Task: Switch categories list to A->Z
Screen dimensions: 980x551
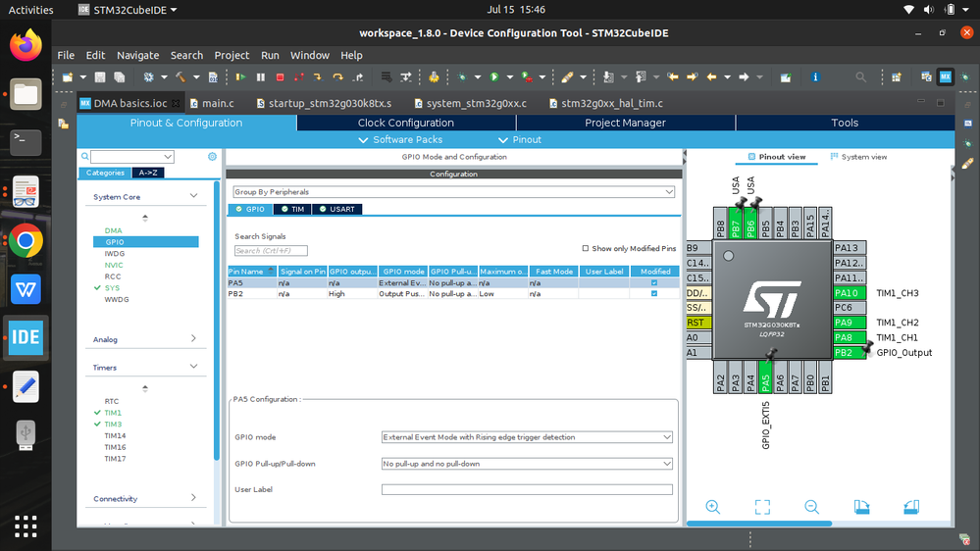Action: point(148,174)
